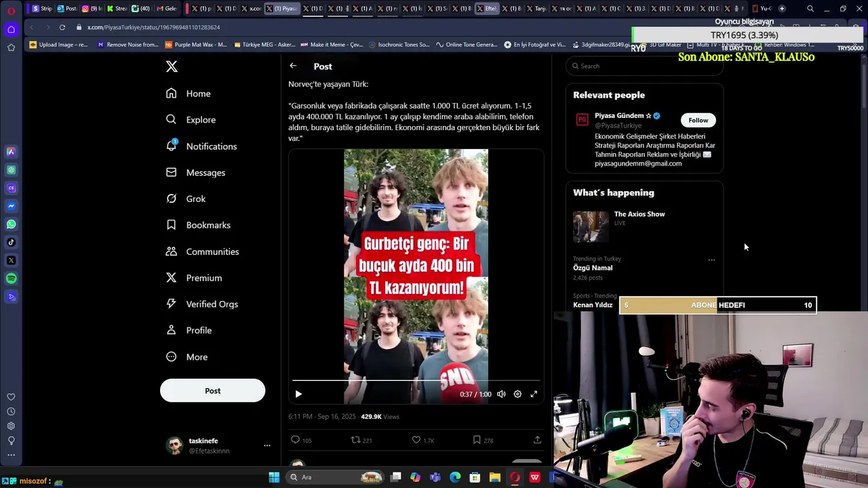
Task: Open Windows Start menu
Action: (274, 477)
